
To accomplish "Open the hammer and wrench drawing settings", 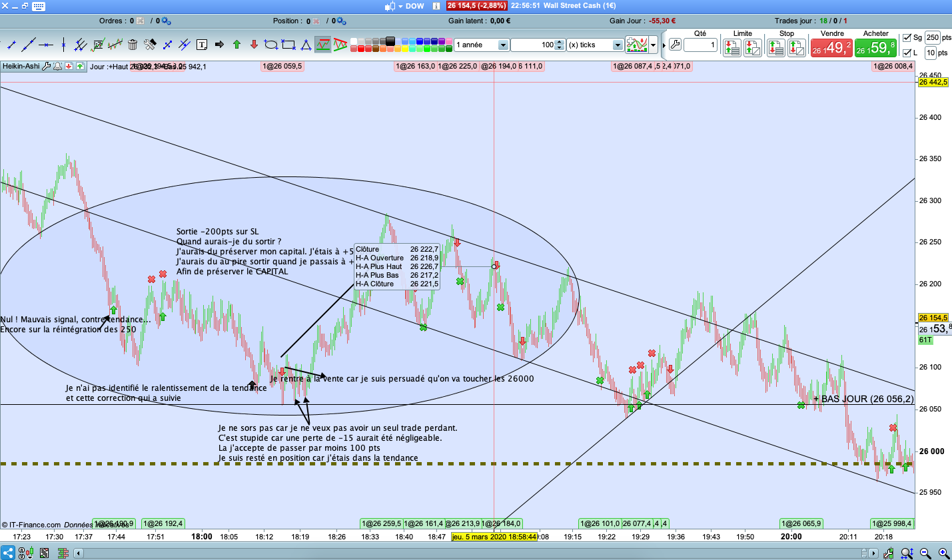I will click(150, 45).
